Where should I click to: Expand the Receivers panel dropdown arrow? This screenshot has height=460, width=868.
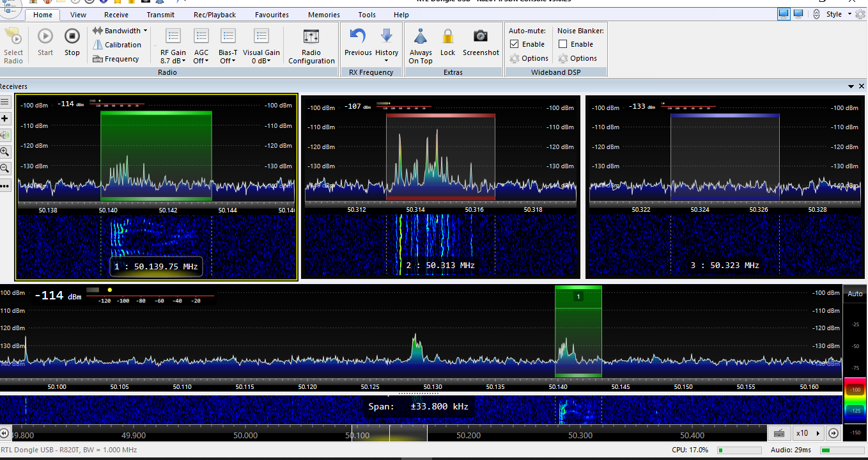coord(852,86)
